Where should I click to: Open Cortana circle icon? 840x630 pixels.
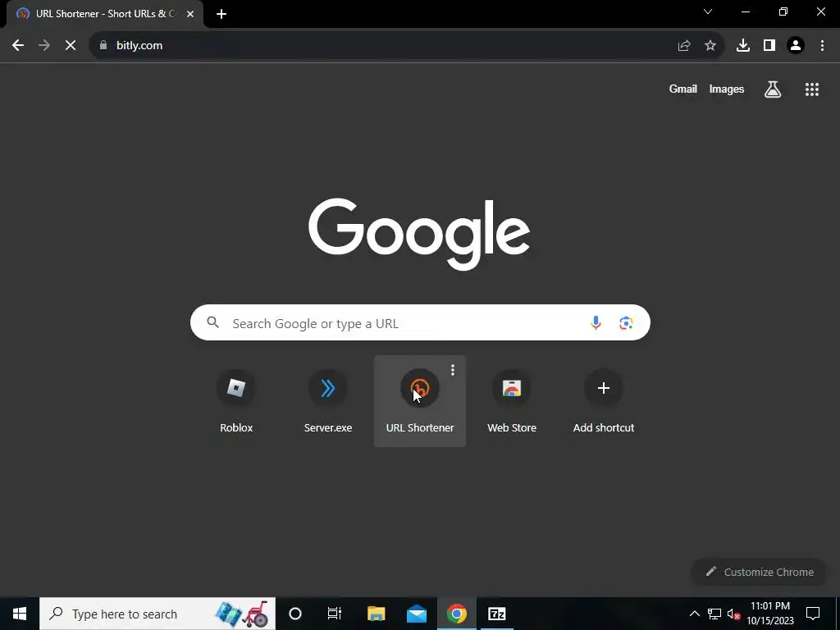tap(295, 614)
